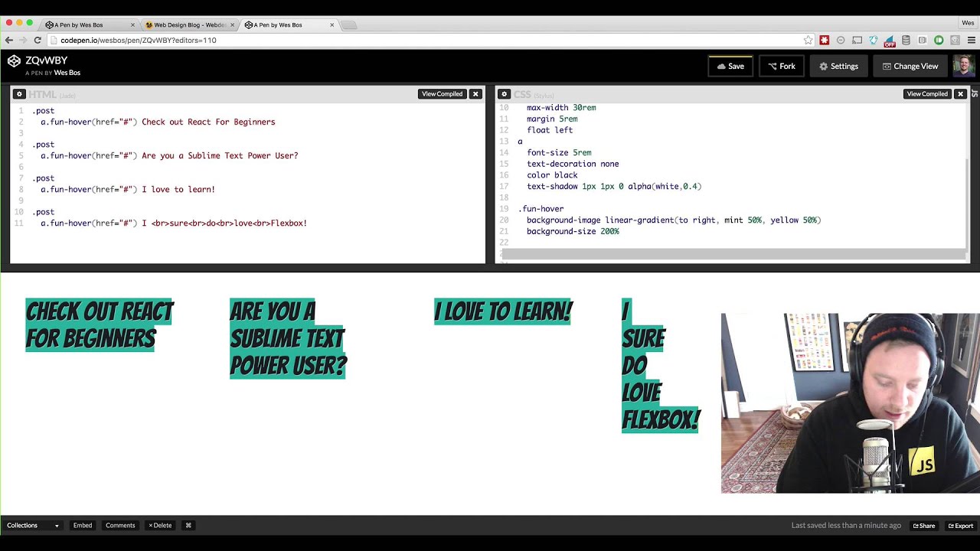Click the green Pushbullet extension icon
This screenshot has height=551, width=980.
[x=939, y=40]
